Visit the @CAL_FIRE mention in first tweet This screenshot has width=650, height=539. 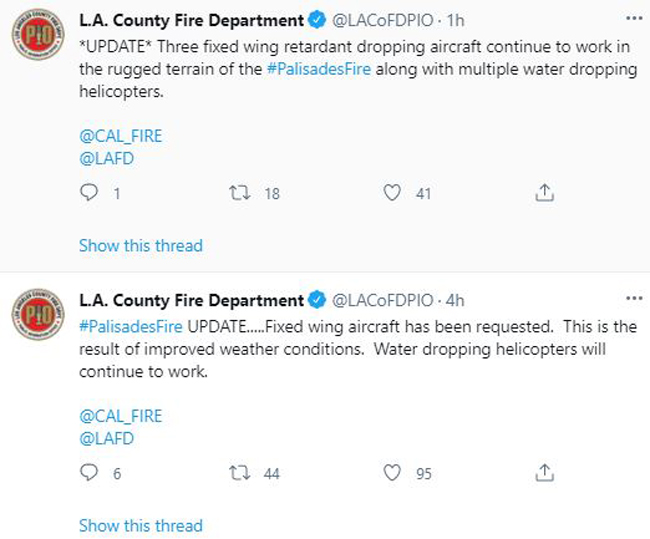tap(121, 136)
